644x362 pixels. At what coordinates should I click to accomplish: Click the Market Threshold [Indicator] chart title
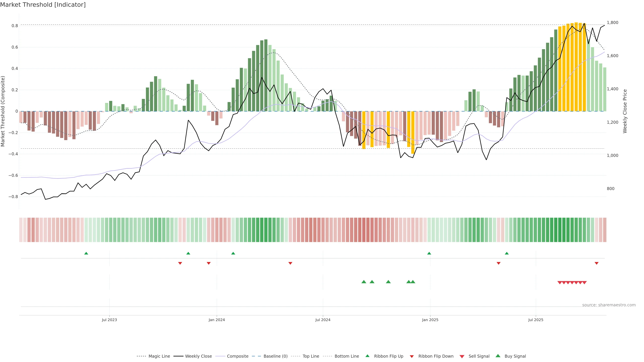(x=43, y=5)
